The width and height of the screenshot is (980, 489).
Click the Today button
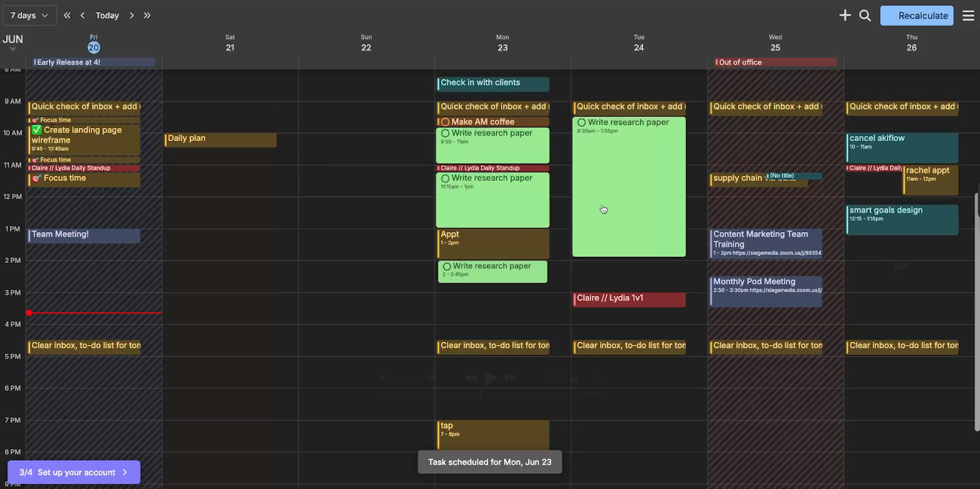[x=107, y=15]
